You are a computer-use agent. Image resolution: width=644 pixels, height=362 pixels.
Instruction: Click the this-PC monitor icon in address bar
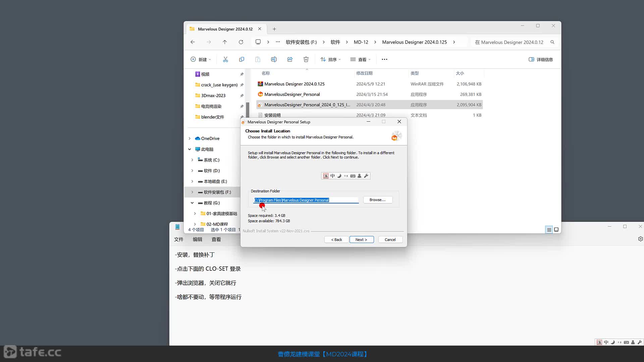(258, 42)
